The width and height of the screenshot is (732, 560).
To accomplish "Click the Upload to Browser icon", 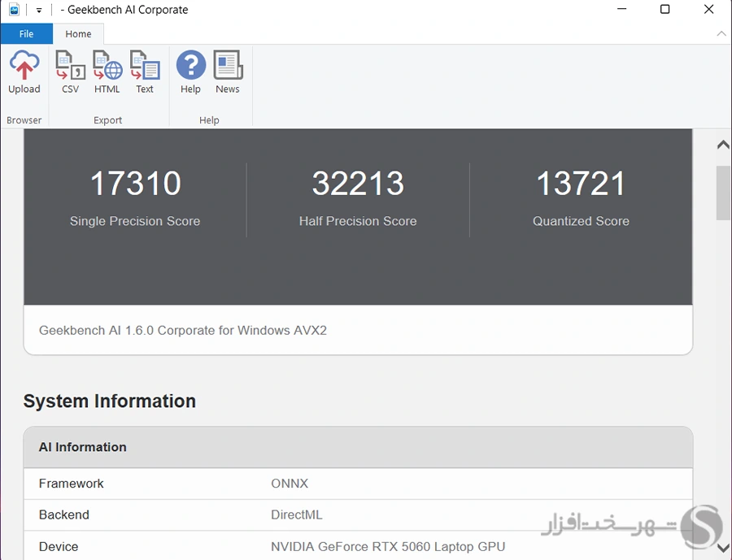I will click(24, 72).
